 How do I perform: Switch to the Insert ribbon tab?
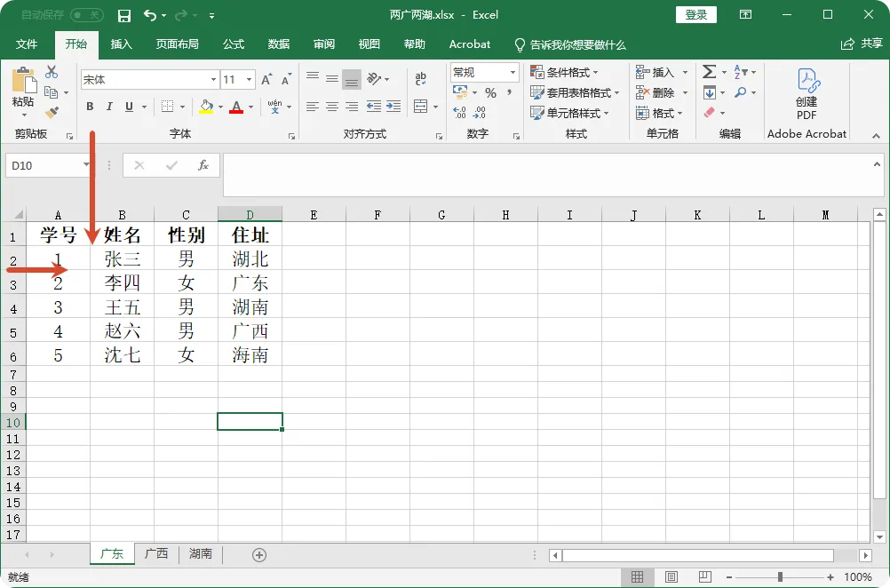[x=121, y=44]
